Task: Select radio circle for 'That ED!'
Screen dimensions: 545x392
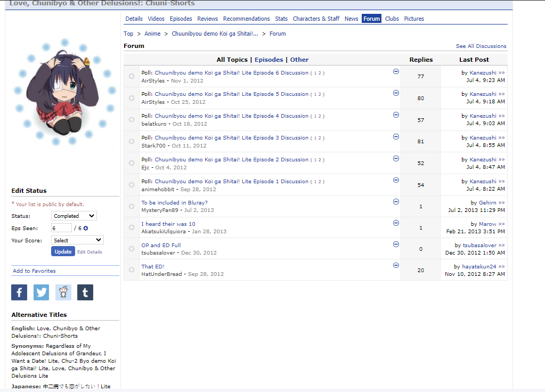Action: coord(132,269)
